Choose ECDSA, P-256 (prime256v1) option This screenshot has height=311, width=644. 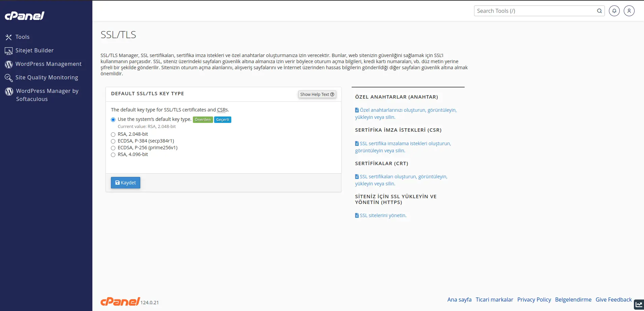(113, 148)
